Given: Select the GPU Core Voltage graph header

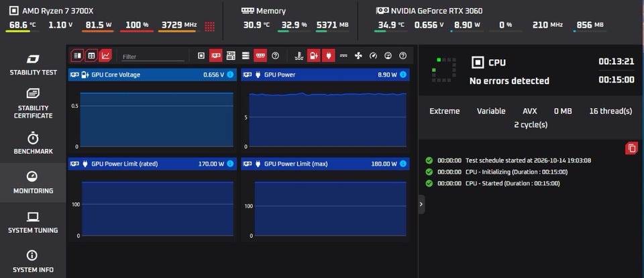Looking at the screenshot, I should 152,75.
